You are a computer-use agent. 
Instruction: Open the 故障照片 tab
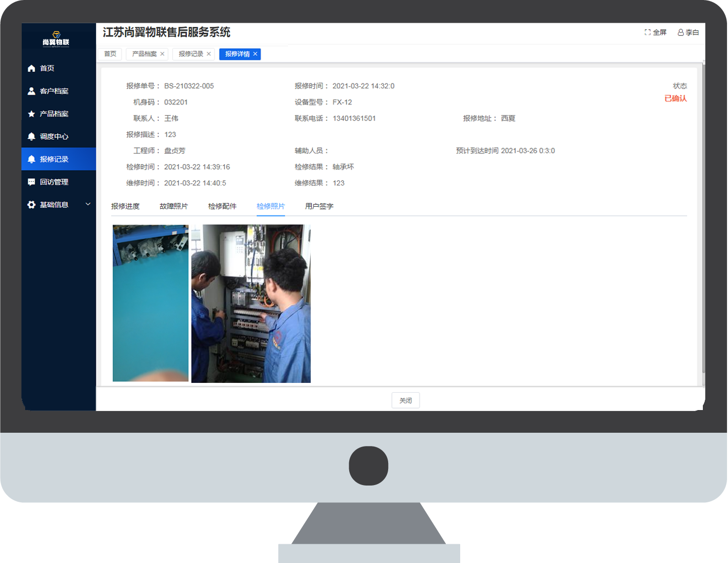[174, 206]
